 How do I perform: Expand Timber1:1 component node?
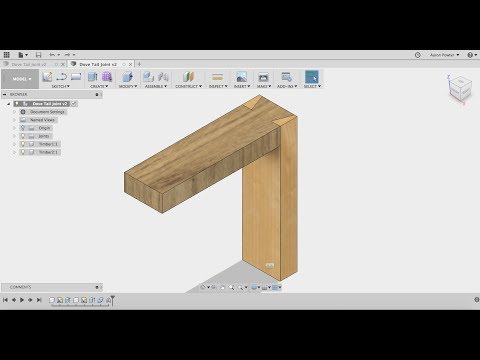(x=14, y=144)
